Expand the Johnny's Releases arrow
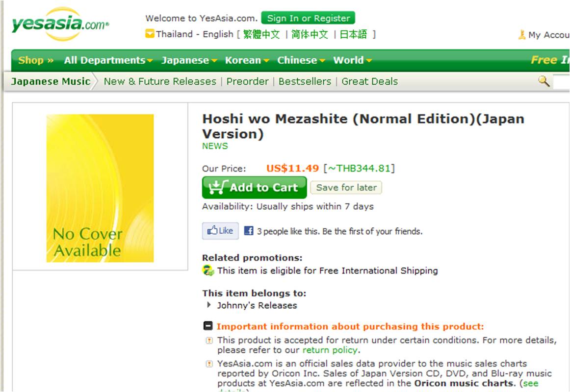 [208, 305]
